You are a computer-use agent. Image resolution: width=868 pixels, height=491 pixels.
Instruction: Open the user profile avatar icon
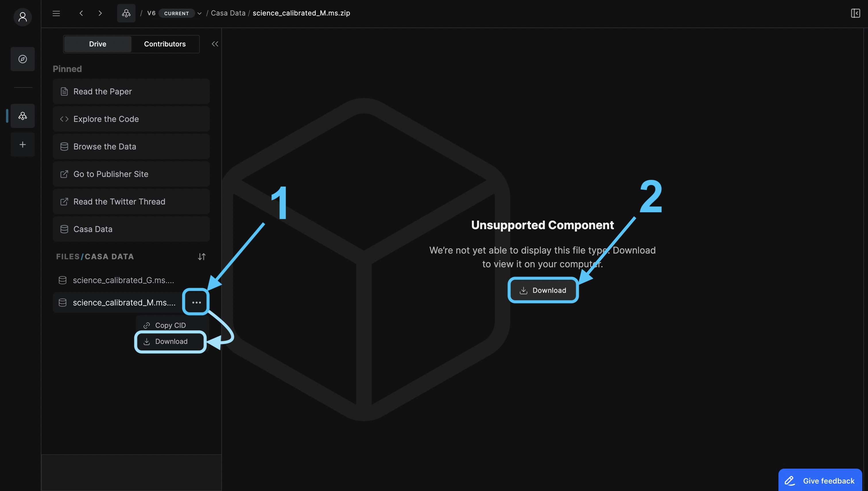(23, 17)
